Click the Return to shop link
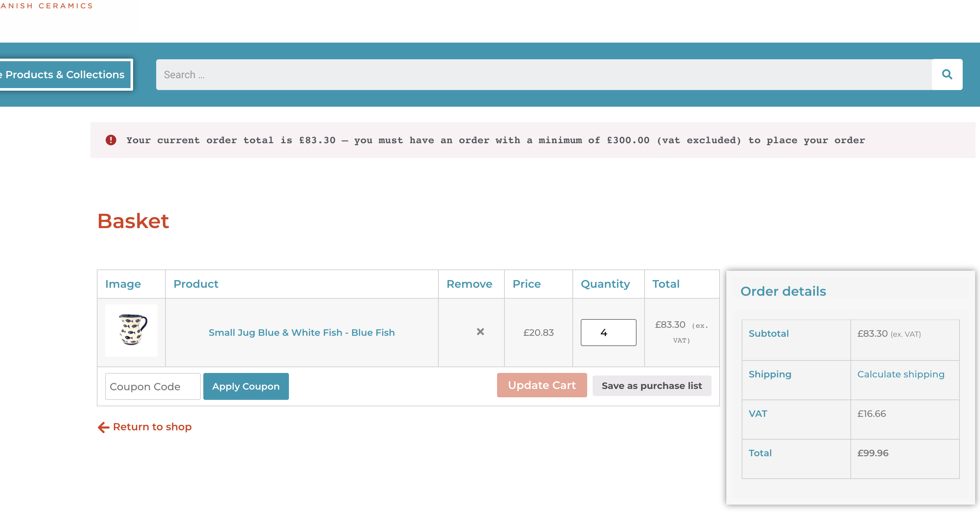Screen dimensions: 980x512 (152, 427)
